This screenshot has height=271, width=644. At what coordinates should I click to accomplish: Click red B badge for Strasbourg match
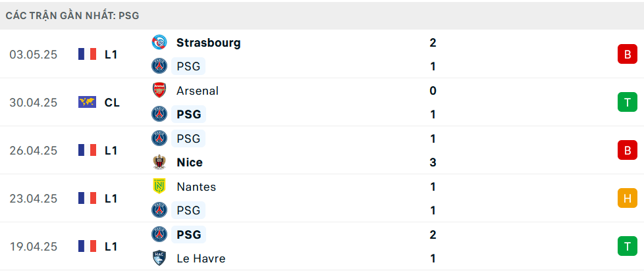(x=627, y=54)
